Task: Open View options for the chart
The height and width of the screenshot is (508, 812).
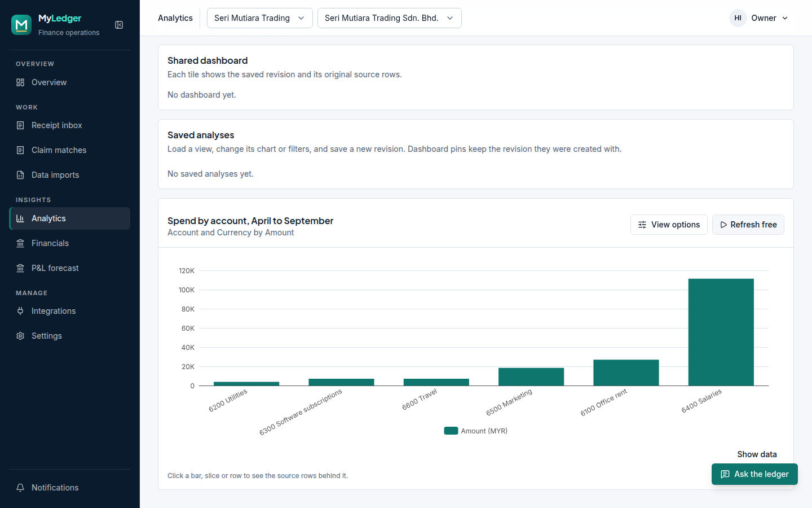Action: [x=669, y=225]
